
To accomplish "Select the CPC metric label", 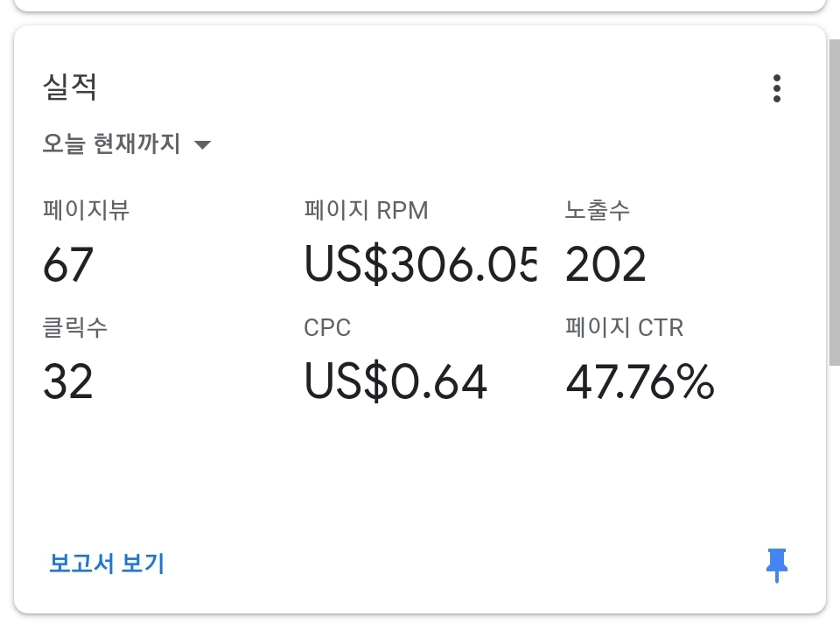I will click(327, 328).
